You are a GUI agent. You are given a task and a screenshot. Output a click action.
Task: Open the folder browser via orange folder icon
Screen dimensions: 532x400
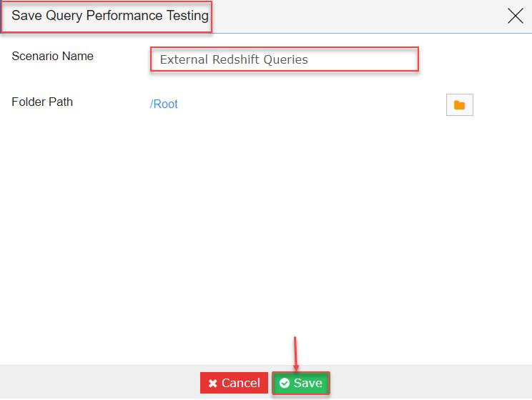[459, 105]
